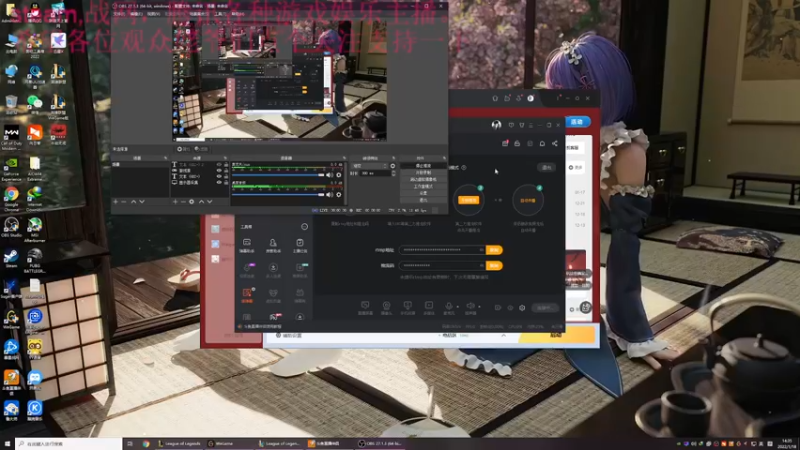Reveal hidden rtmp address with eye icon
800x450 pixels.
(481, 250)
